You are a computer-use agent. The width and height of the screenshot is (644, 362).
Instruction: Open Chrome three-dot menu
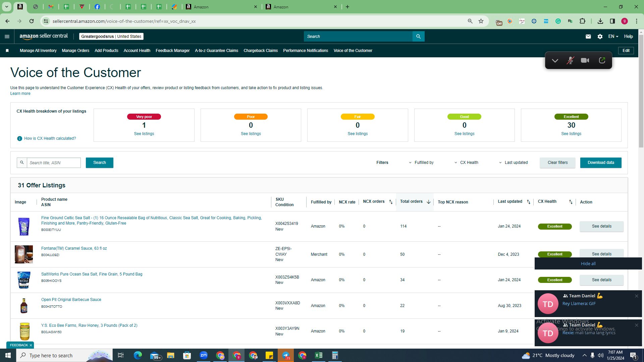click(637, 21)
